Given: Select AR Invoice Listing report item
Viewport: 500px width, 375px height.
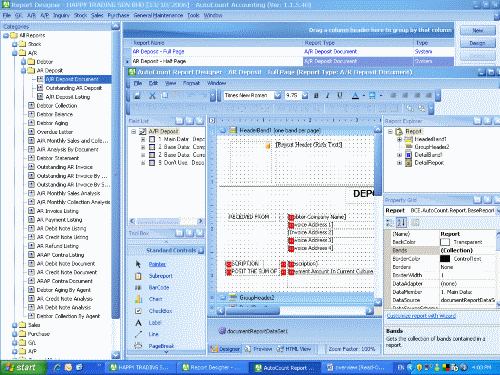Looking at the screenshot, I should [x=57, y=211].
